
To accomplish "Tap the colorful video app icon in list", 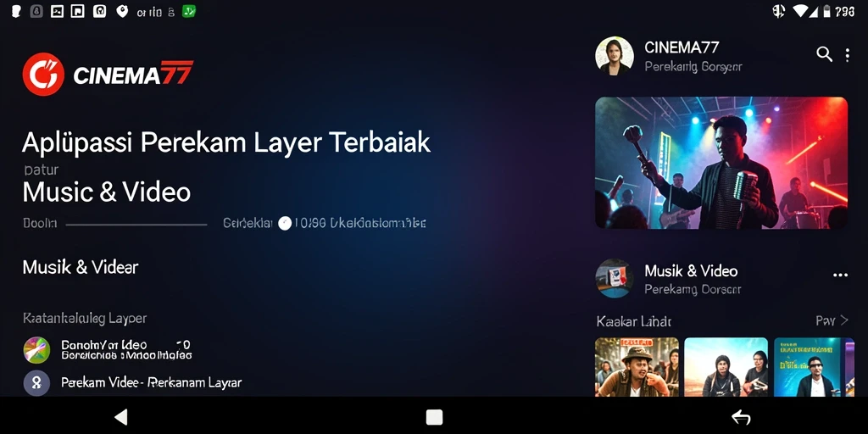I will pyautogui.click(x=36, y=350).
